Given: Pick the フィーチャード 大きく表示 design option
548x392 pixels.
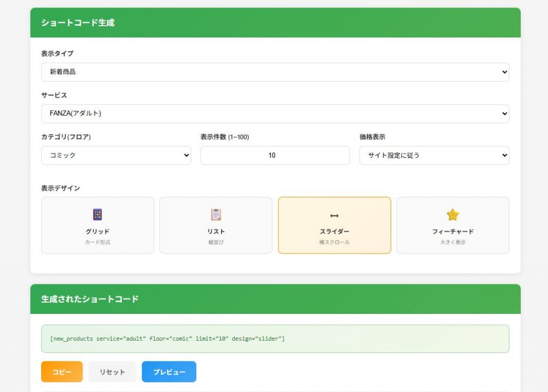Looking at the screenshot, I should click(x=453, y=225).
